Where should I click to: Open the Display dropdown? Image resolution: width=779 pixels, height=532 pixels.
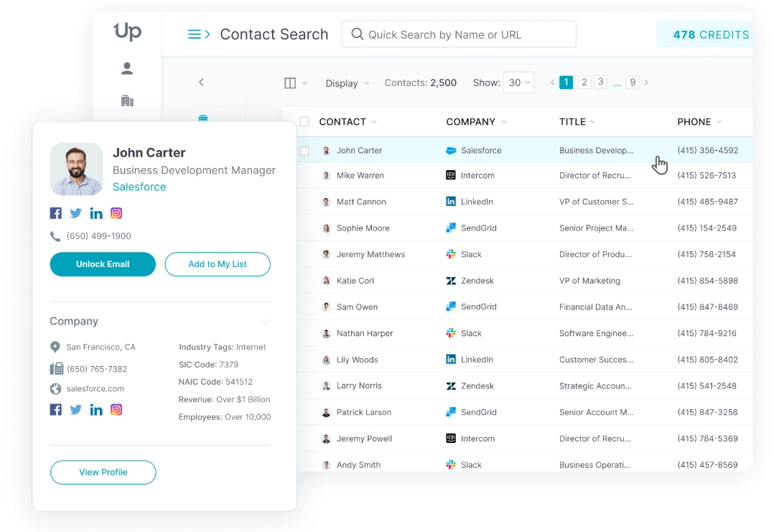click(347, 83)
